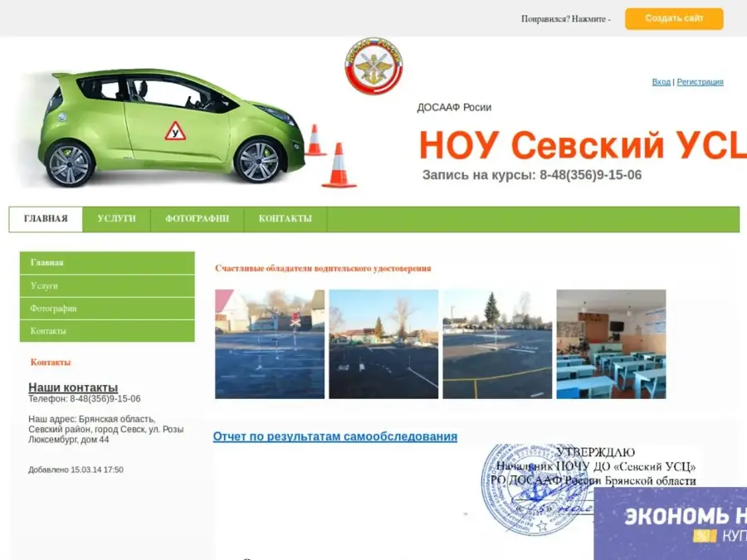Open the classroom with blue desks photo
Image resolution: width=747 pixels, height=560 pixels.
pyautogui.click(x=611, y=343)
